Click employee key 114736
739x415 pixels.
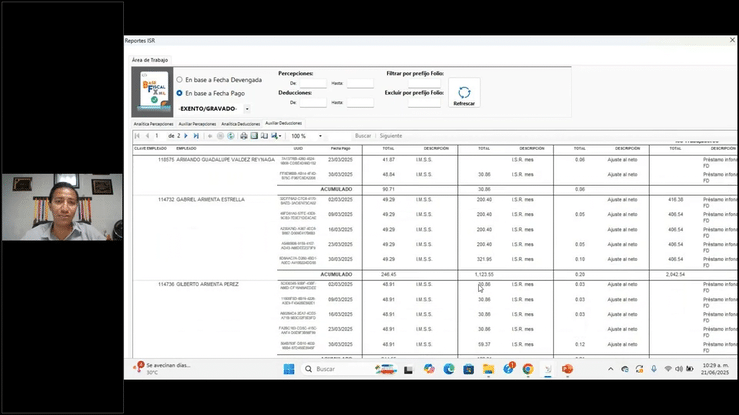[x=166, y=285]
